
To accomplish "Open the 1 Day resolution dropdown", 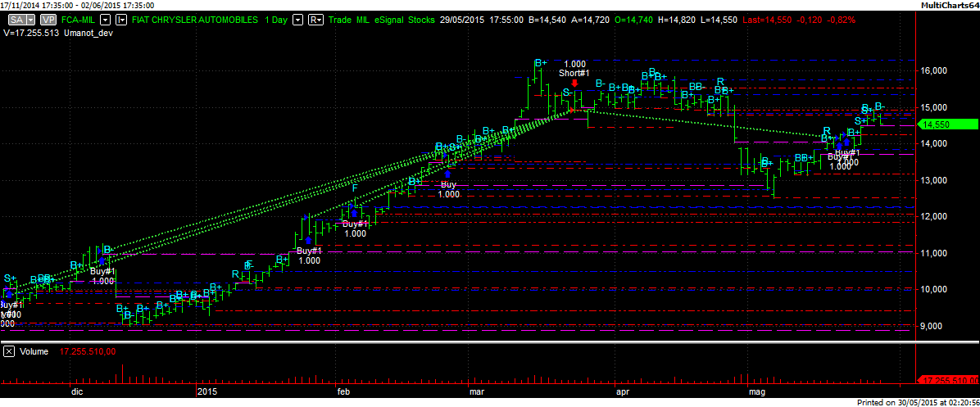I will 297,18.
